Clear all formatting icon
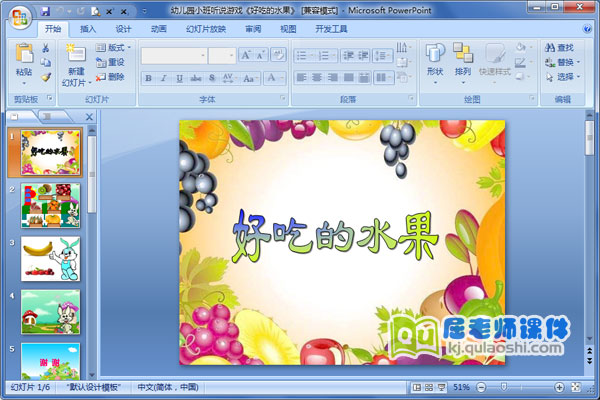Image resolution: width=600 pixels, height=400 pixels. pyautogui.click(x=278, y=56)
